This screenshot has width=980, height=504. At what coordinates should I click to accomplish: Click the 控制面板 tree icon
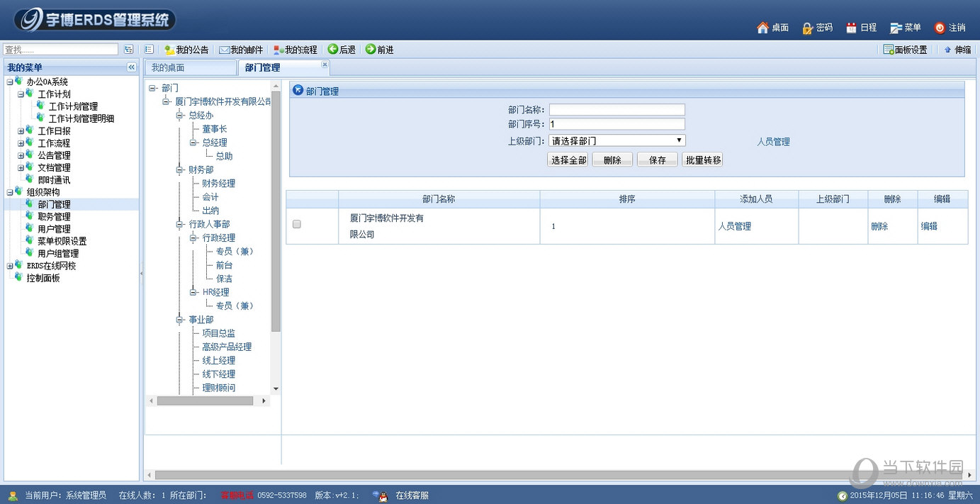tap(18, 278)
